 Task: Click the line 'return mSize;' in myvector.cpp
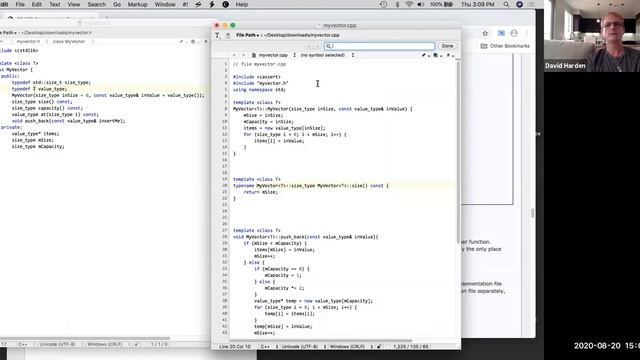(x=261, y=192)
